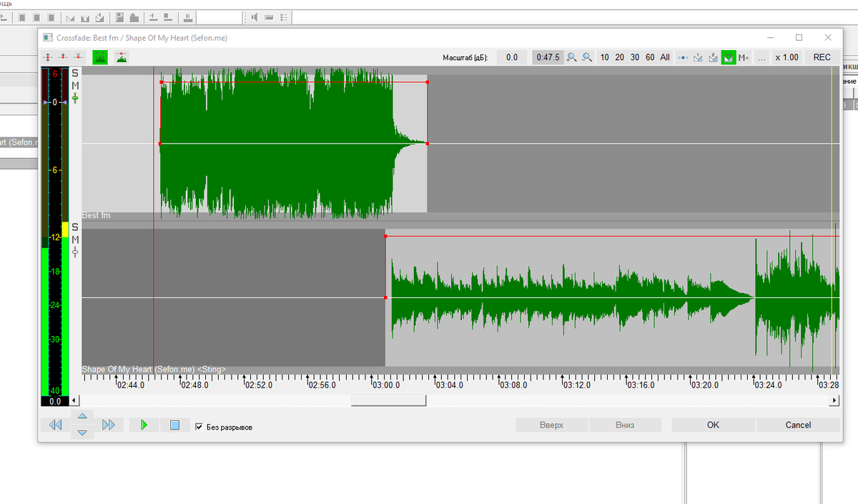Click the crossfade preset 2 icon
This screenshot has width=858, height=504.
(713, 57)
